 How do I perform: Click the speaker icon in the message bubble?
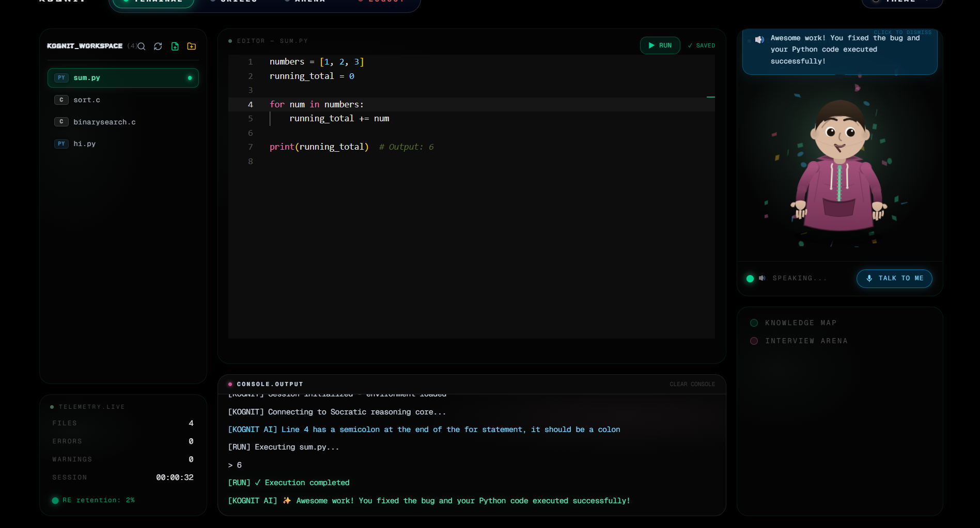pos(759,40)
